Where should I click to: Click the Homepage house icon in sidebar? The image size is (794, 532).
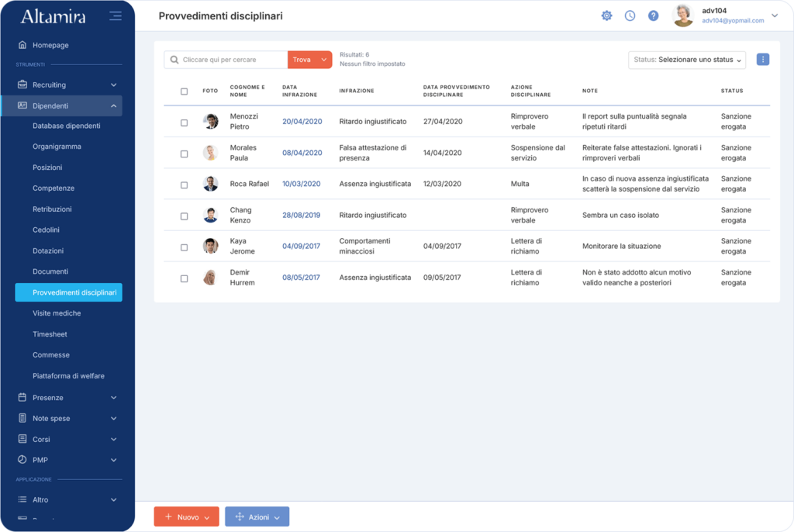point(22,45)
